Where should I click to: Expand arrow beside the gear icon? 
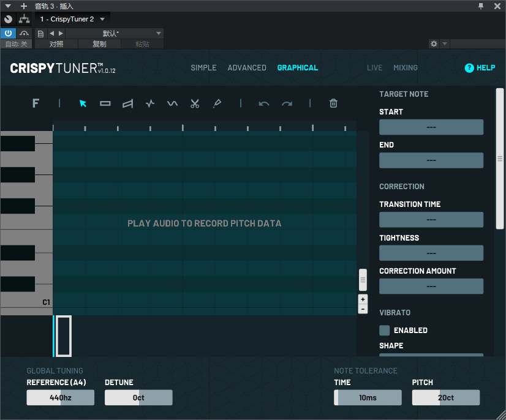[444, 43]
